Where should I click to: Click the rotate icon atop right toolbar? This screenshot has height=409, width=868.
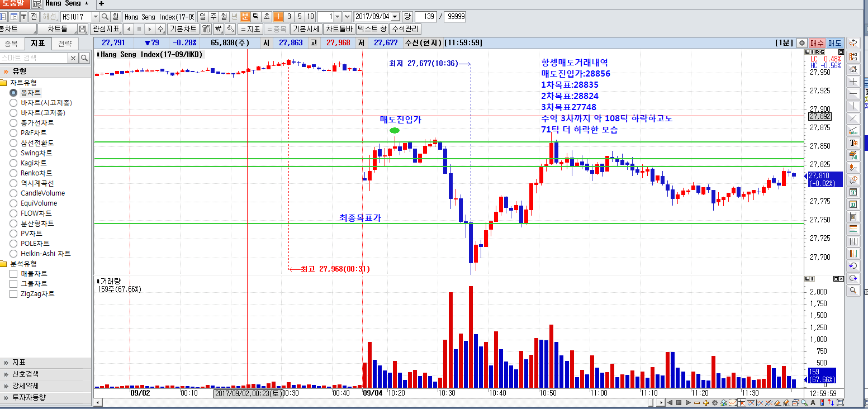(853, 42)
